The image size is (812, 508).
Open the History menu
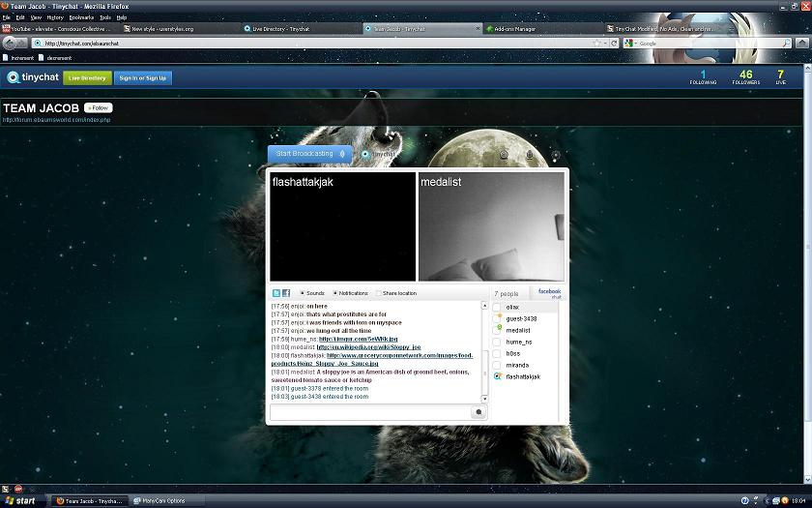[x=55, y=17]
